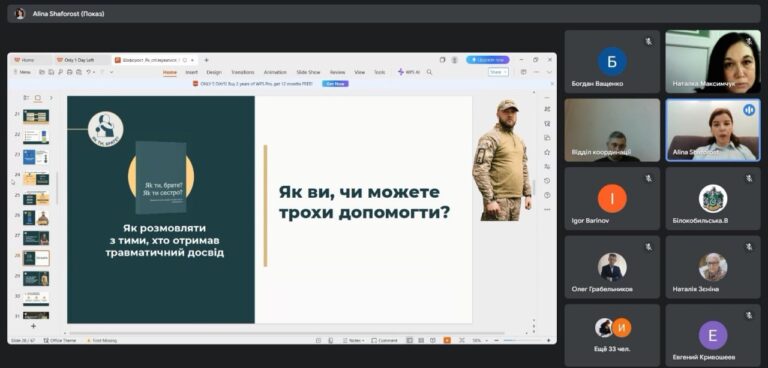Open the WPS Menu button
The width and height of the screenshot is (768, 368).
click(x=22, y=72)
